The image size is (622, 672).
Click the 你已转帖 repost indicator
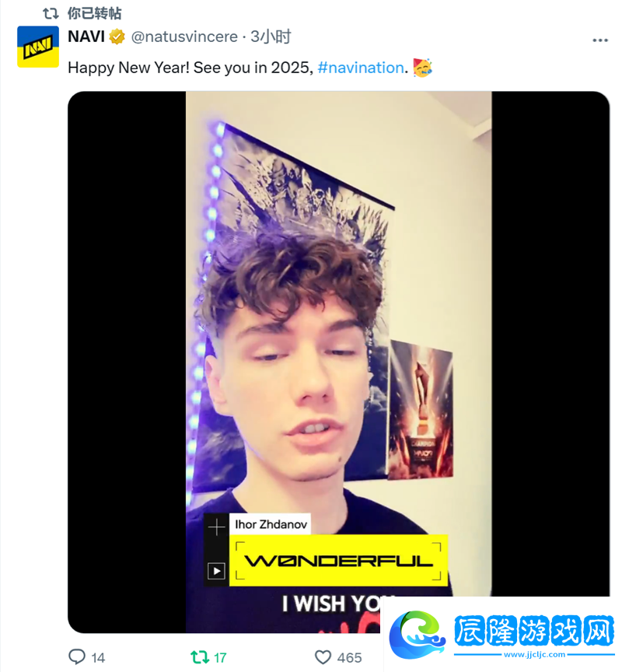coord(94,13)
